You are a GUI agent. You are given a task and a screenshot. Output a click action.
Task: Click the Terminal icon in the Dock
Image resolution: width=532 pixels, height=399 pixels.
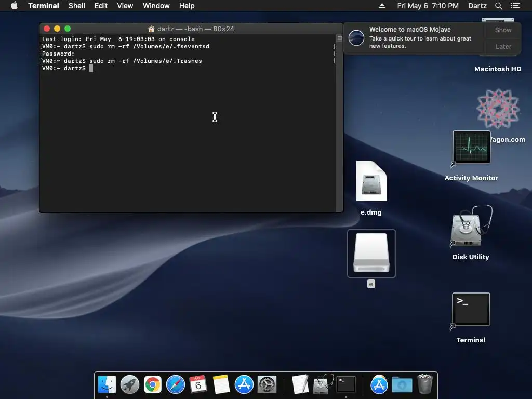coord(346,384)
